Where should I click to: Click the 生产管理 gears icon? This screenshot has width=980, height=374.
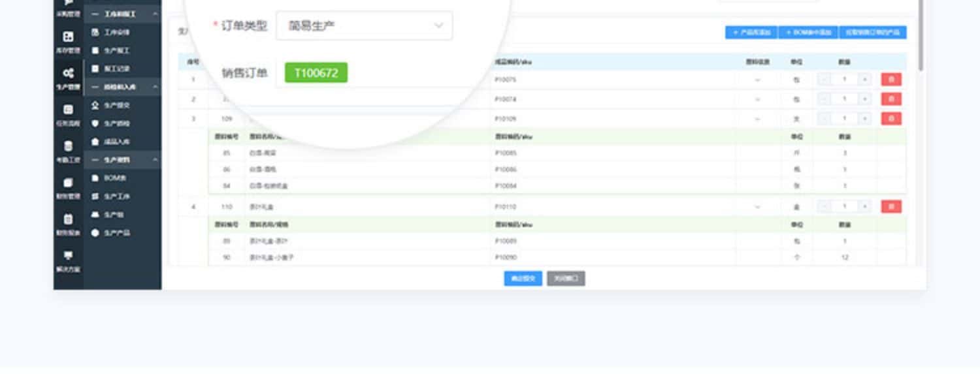coord(68,76)
